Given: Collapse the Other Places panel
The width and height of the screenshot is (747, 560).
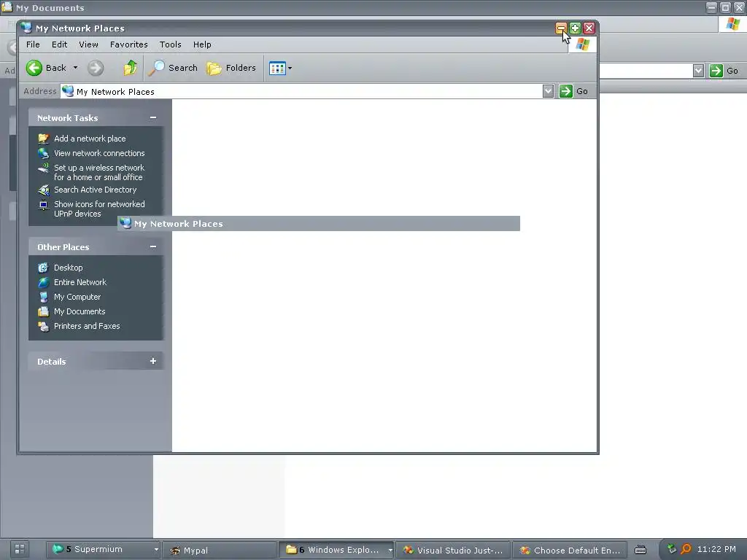Looking at the screenshot, I should click(153, 246).
